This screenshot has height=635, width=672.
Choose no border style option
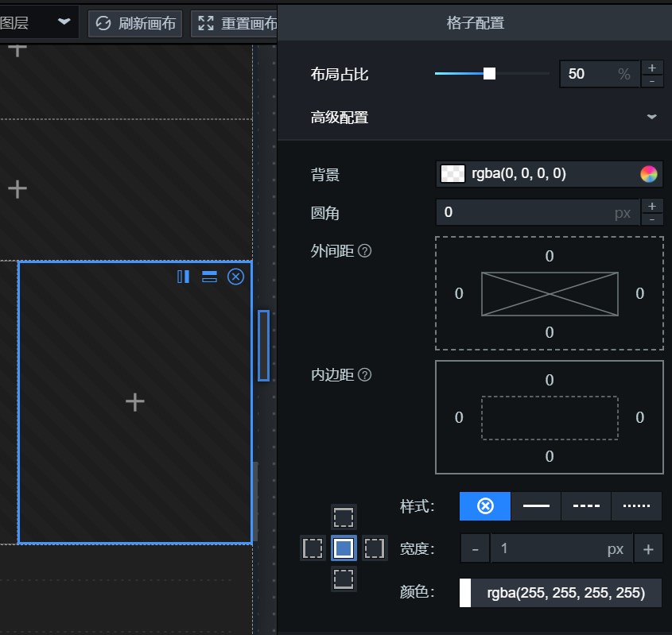484,506
